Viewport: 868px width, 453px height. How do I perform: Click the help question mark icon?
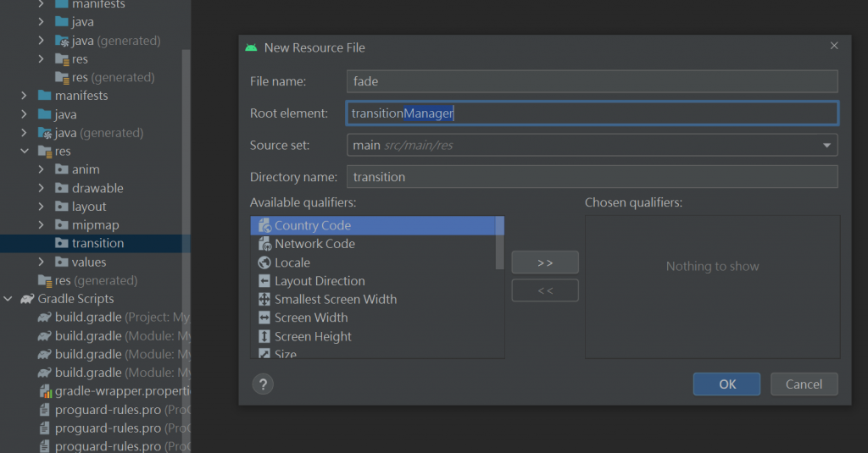[x=262, y=384]
